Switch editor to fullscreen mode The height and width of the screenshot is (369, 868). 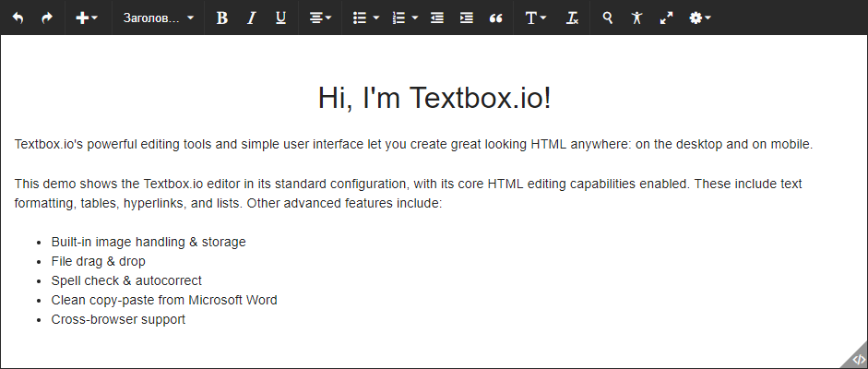click(x=666, y=18)
